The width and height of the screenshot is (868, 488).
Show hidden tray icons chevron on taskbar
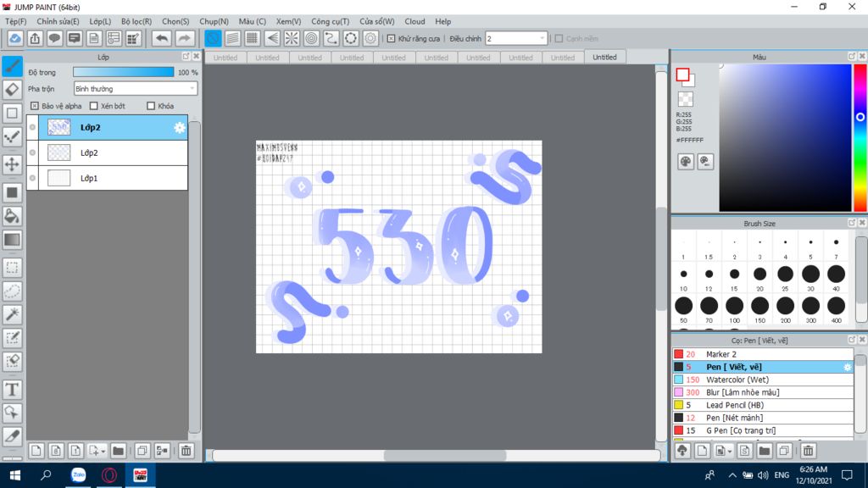(732, 475)
